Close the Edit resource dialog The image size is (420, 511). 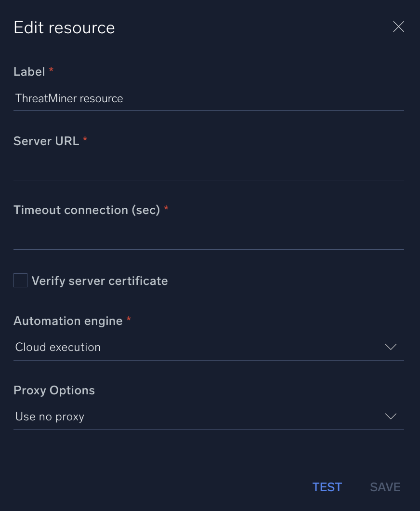[398, 27]
